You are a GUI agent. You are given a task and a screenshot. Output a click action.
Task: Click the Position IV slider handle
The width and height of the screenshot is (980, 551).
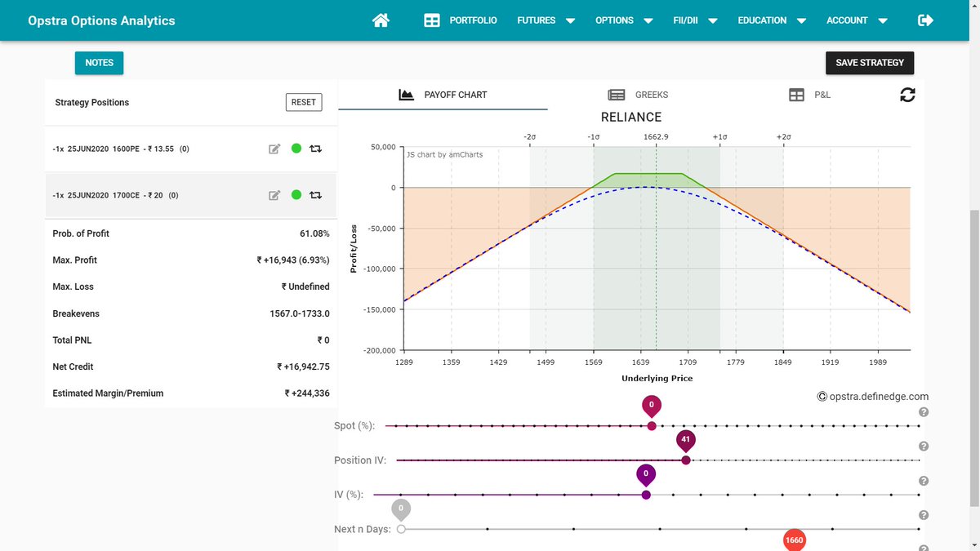pos(686,460)
